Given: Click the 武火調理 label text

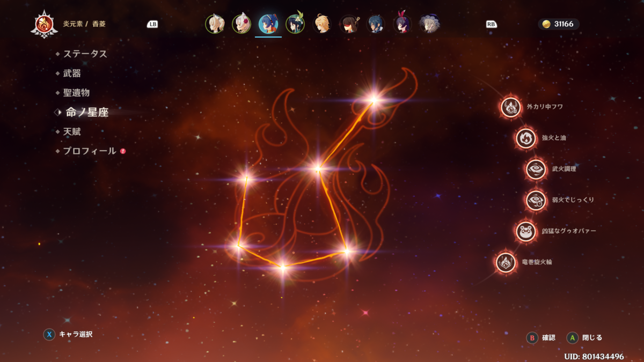Looking at the screenshot, I should click(564, 169).
